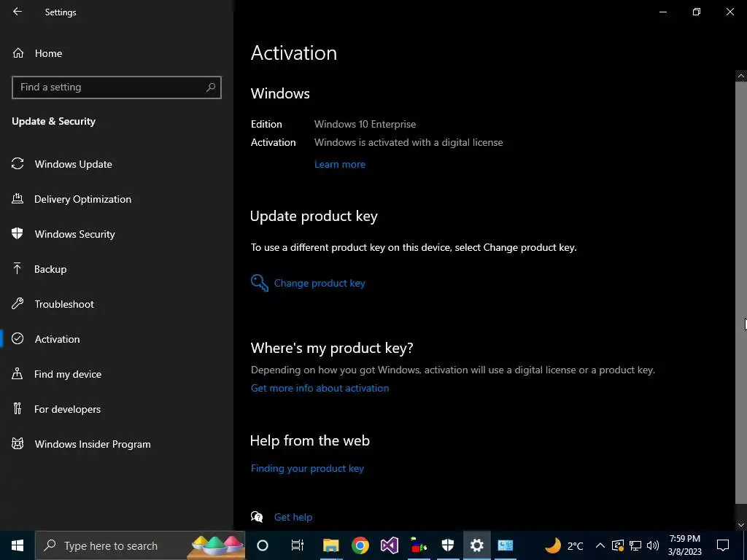Open the Home settings page
The height and width of the screenshot is (560, 747).
point(48,53)
